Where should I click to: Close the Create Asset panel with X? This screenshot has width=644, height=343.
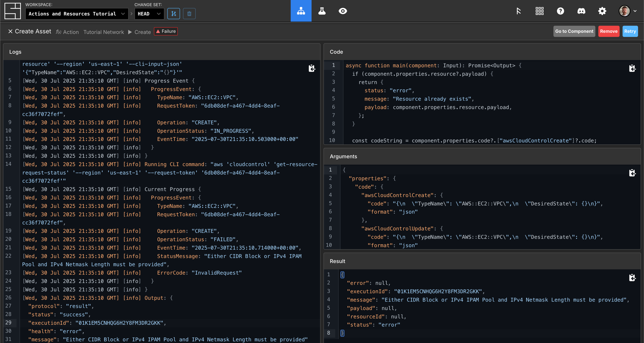pos(10,31)
